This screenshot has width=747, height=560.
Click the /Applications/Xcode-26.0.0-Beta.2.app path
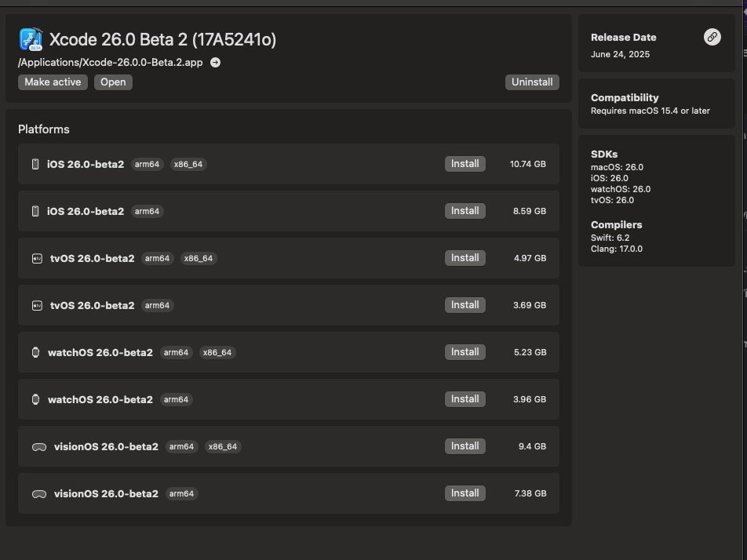[x=111, y=63]
